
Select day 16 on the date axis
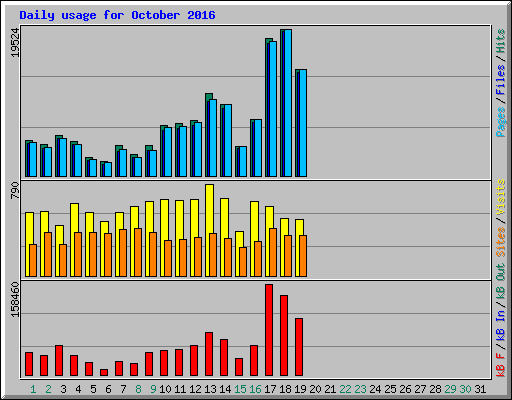(x=255, y=389)
